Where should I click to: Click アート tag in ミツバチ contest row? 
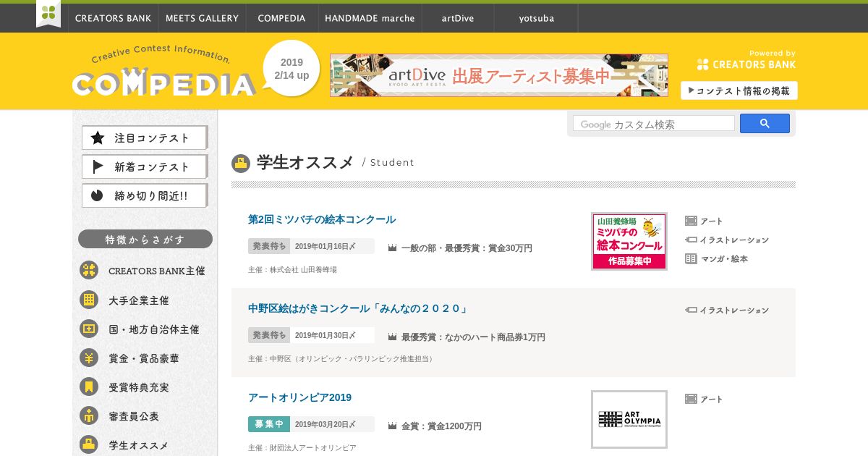click(704, 221)
